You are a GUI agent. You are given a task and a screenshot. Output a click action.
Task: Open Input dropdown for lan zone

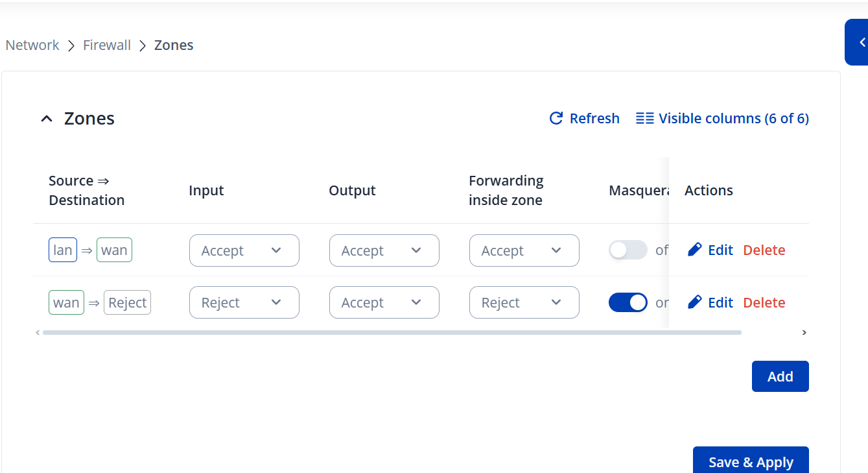click(x=244, y=250)
